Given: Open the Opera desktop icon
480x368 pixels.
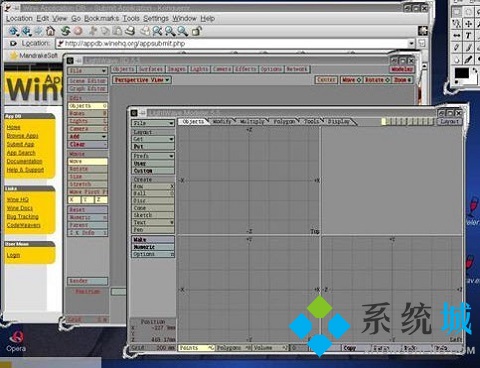Looking at the screenshot, I should coord(16,342).
